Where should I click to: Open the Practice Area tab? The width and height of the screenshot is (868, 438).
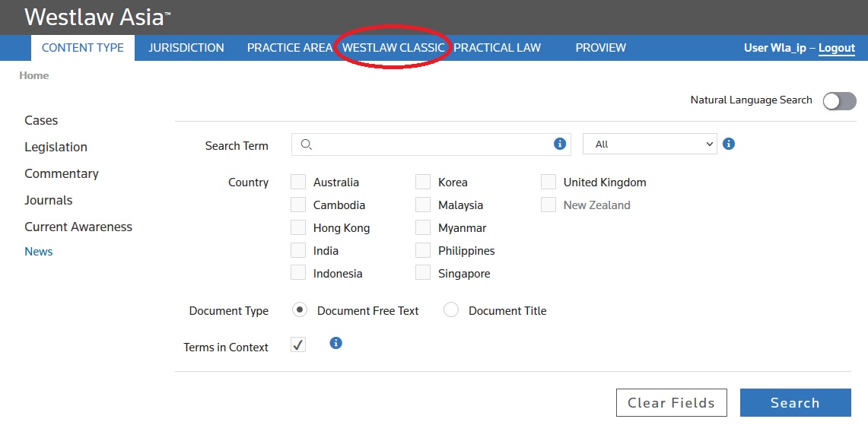coord(290,48)
